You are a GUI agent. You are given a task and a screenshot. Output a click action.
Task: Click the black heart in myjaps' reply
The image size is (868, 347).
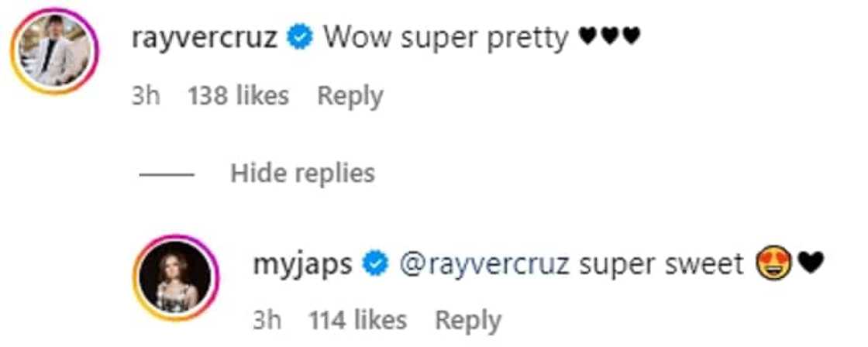pos(810,264)
